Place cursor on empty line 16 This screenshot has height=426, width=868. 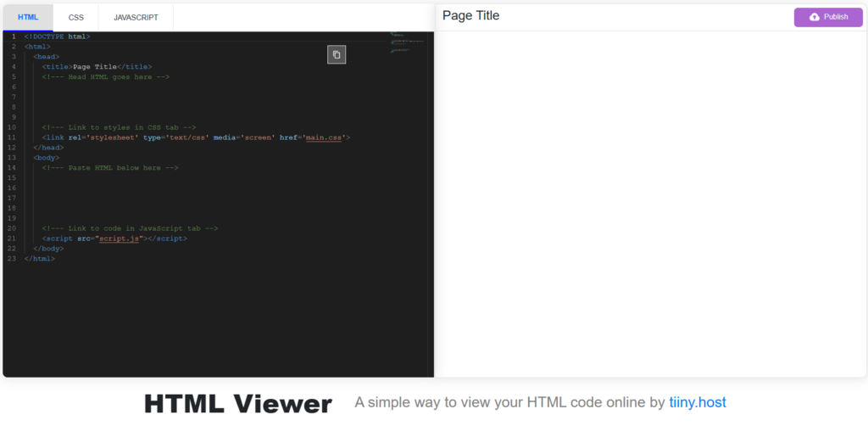click(x=221, y=188)
